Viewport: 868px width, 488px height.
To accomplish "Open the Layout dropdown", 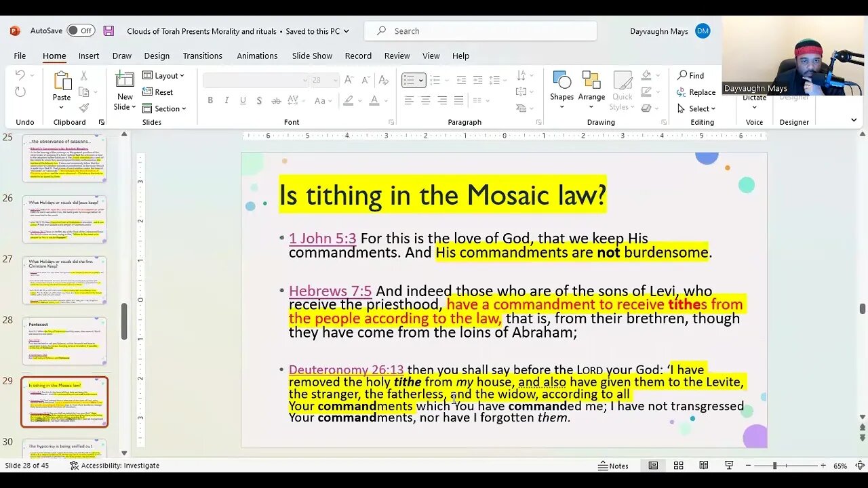I will (x=163, y=76).
